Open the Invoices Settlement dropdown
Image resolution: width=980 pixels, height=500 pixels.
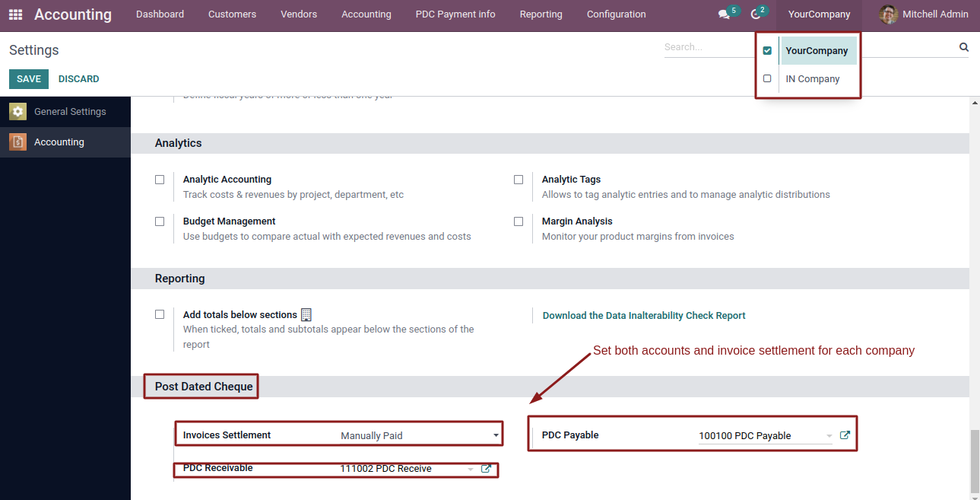[420, 435]
